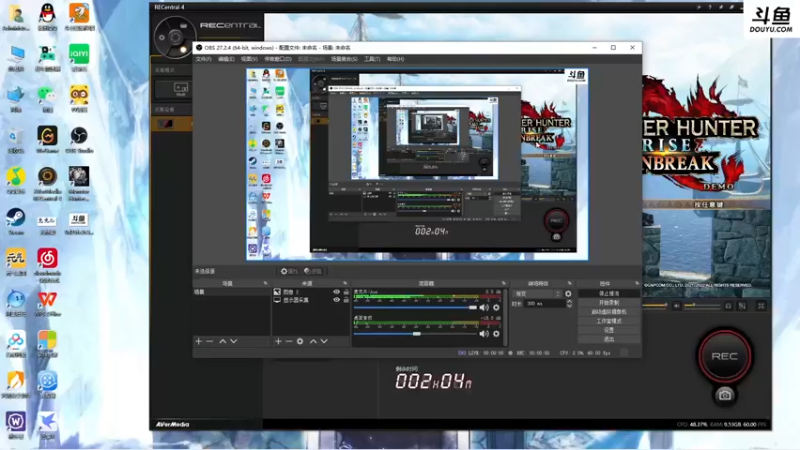Open the iQIYI desktop shortcut

click(79, 57)
